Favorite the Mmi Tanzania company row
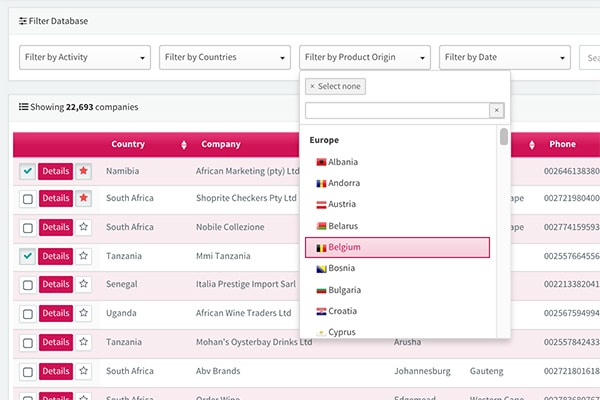Viewport: 600px width, 400px height. pos(84,256)
